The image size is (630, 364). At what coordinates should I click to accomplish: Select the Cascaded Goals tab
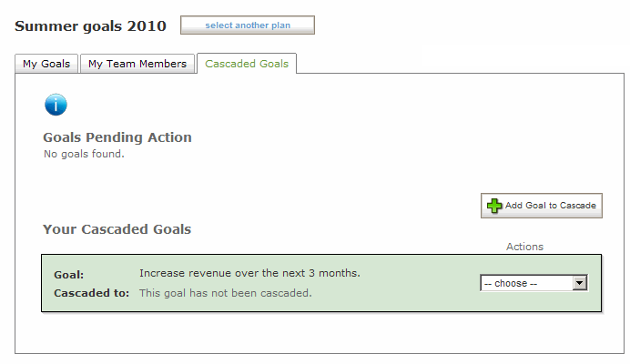(x=247, y=64)
